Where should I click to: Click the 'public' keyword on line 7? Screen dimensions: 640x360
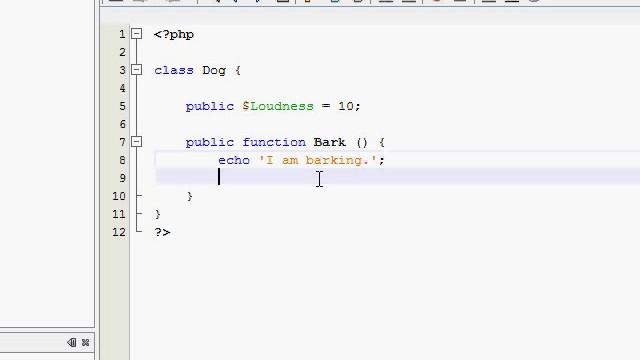[x=210, y=142]
